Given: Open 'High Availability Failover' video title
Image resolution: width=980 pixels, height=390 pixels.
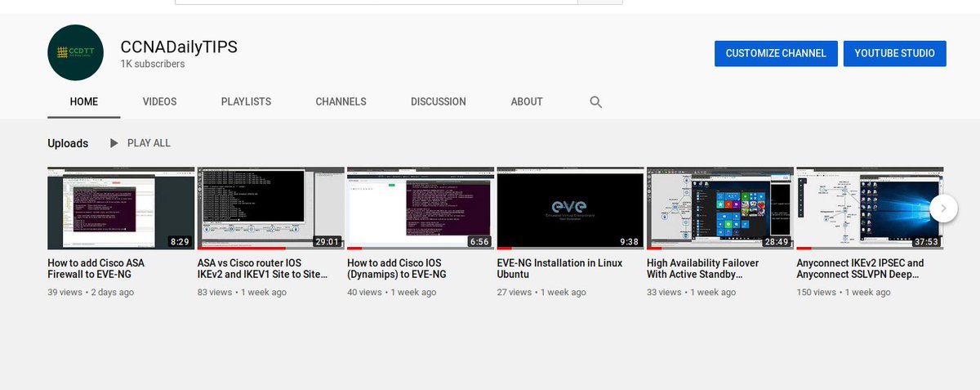Looking at the screenshot, I should [x=703, y=269].
